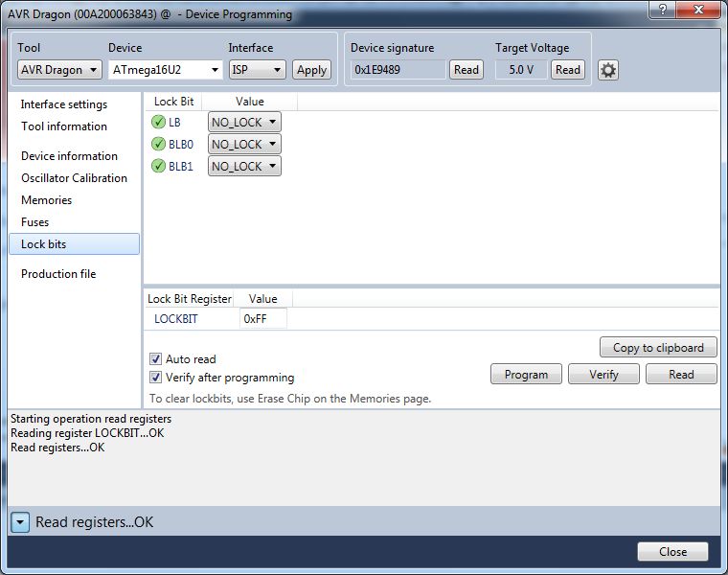Collapse the status log with arrow button
Screen dimensions: 728x575
pyautogui.click(x=20, y=522)
